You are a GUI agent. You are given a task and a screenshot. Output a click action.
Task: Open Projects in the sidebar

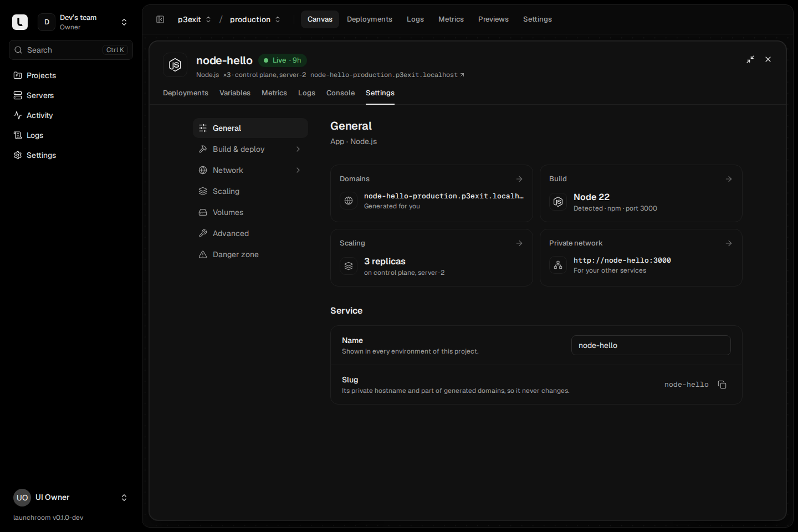71,75
